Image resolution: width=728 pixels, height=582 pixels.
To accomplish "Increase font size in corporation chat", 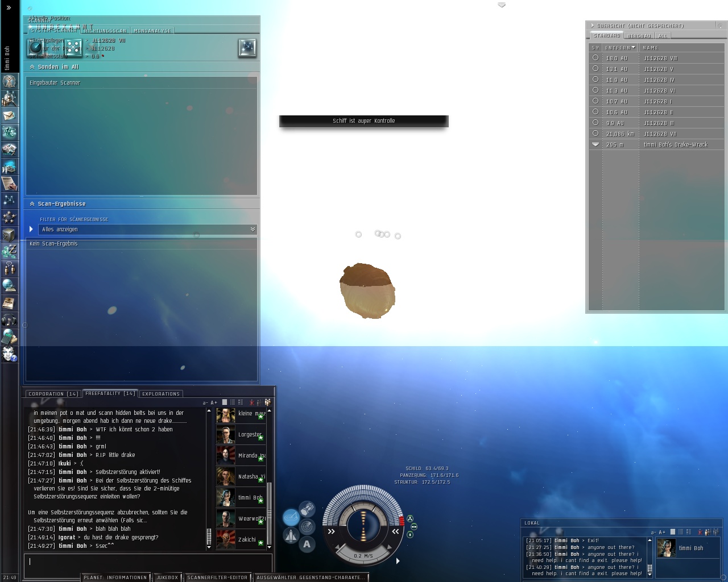I will [214, 403].
